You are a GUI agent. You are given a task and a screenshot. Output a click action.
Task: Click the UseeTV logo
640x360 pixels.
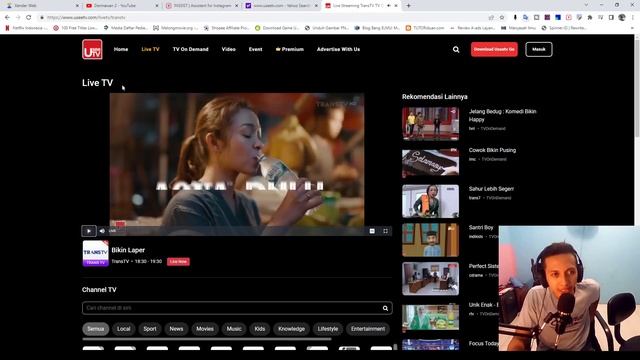[x=92, y=49]
